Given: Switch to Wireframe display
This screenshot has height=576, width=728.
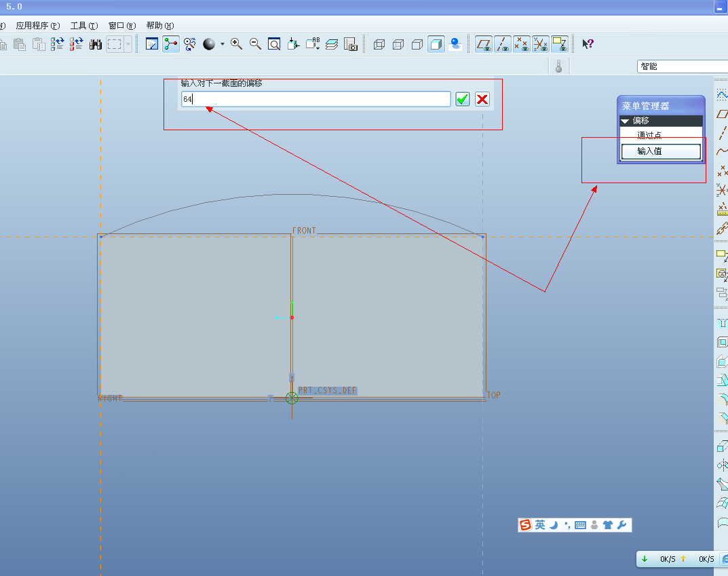Looking at the screenshot, I should click(x=379, y=44).
